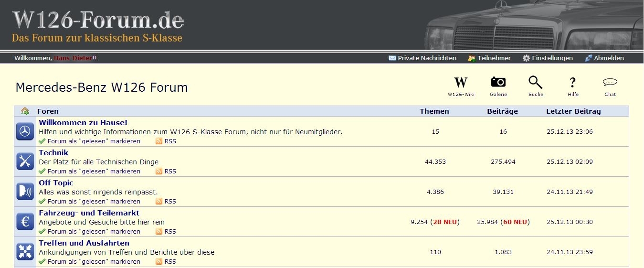Click the wrench icon for Technik forum
This screenshot has width=644, height=268.
tap(25, 161)
